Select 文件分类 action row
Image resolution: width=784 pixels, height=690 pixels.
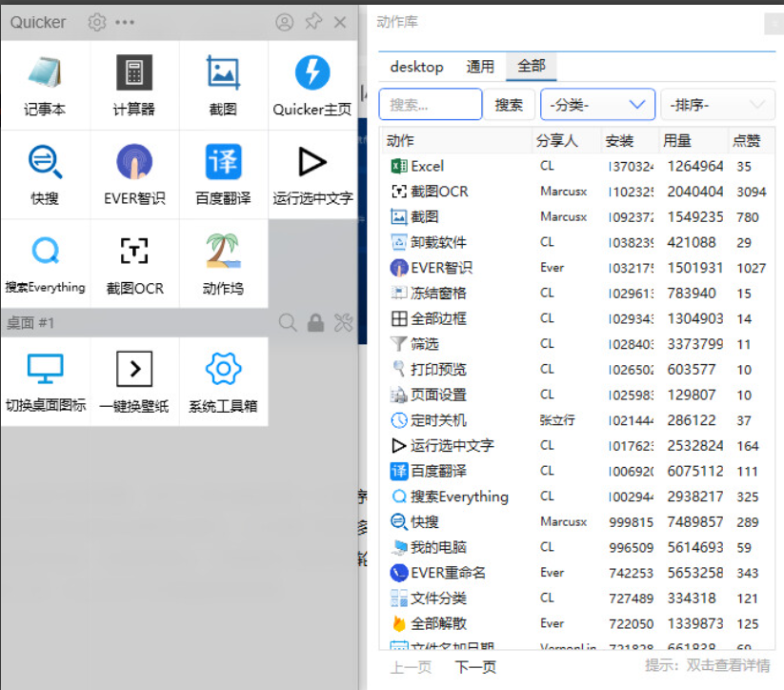pos(578,599)
